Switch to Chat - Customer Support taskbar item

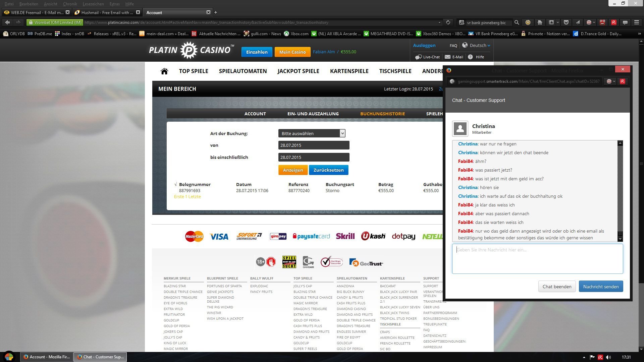[100, 357]
